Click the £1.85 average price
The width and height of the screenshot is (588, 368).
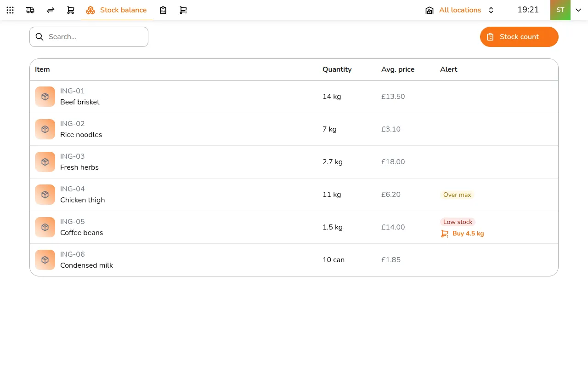[391, 260]
